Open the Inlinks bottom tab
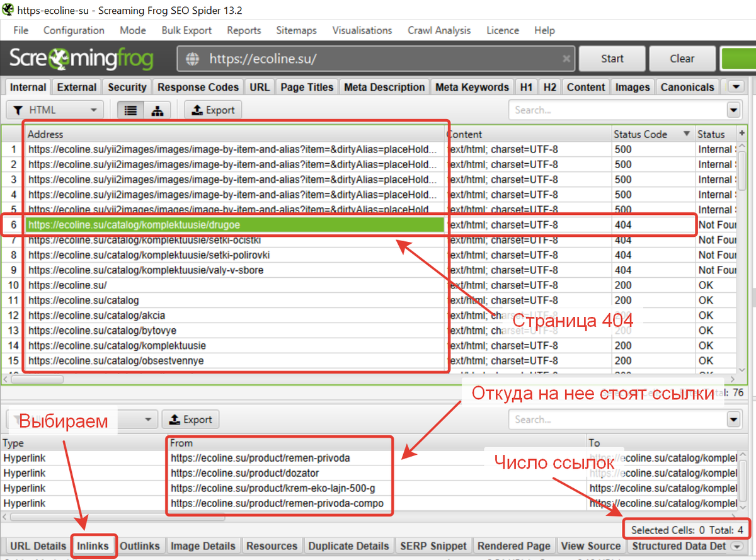The image size is (756, 560). click(93, 546)
